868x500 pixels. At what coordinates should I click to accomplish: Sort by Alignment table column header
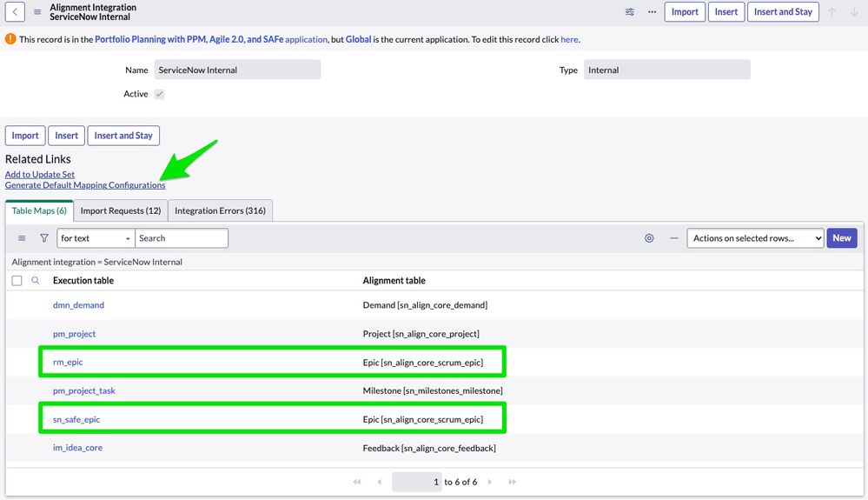click(394, 281)
